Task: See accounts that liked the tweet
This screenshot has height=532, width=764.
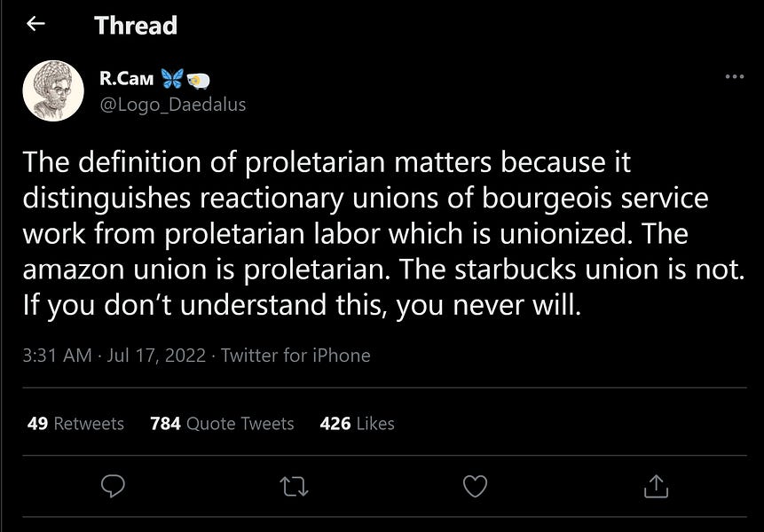Action: pos(358,424)
